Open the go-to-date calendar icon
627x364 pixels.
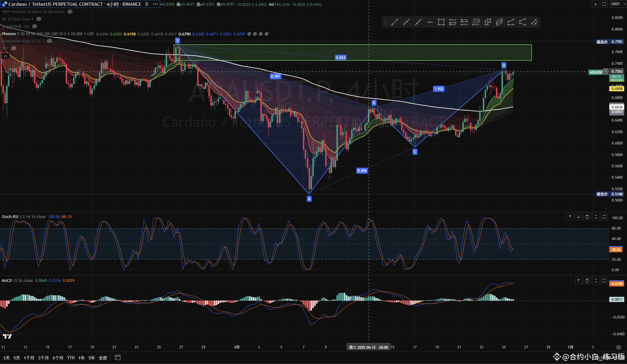[118, 358]
